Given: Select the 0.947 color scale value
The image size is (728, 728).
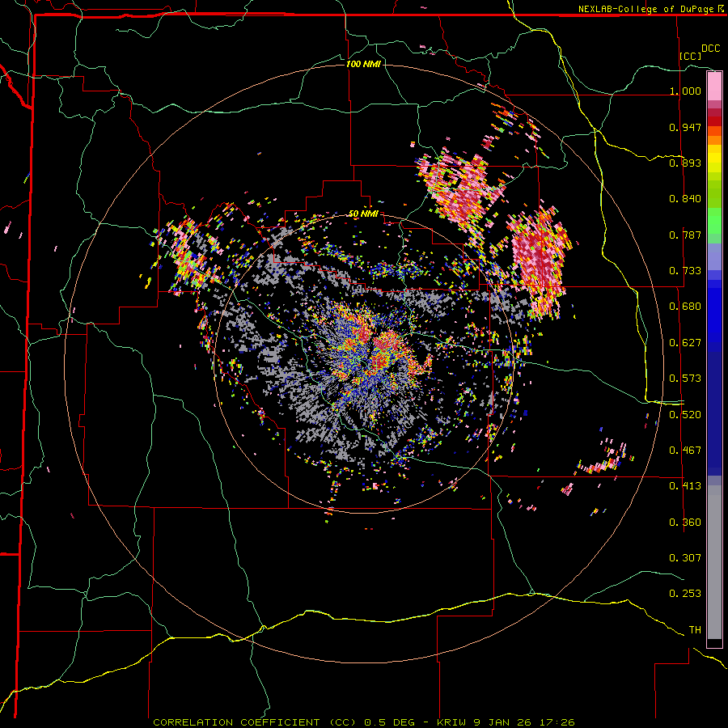Looking at the screenshot, I should [685, 127].
